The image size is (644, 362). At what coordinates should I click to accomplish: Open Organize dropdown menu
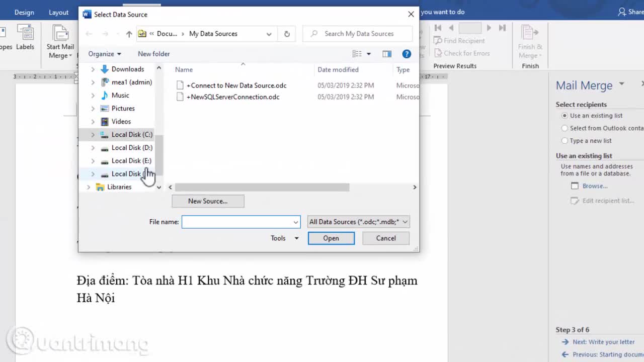105,54
